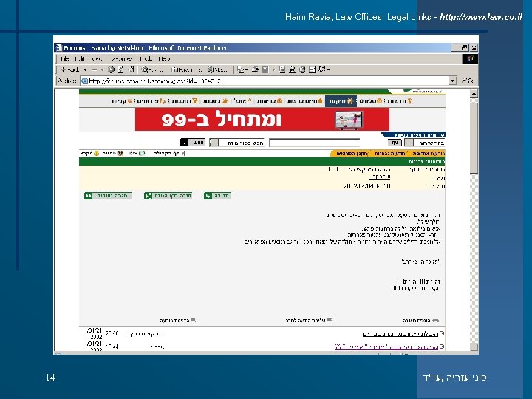Click the page scrollbar up arrow
This screenshot has width=532, height=399.
(474, 93)
